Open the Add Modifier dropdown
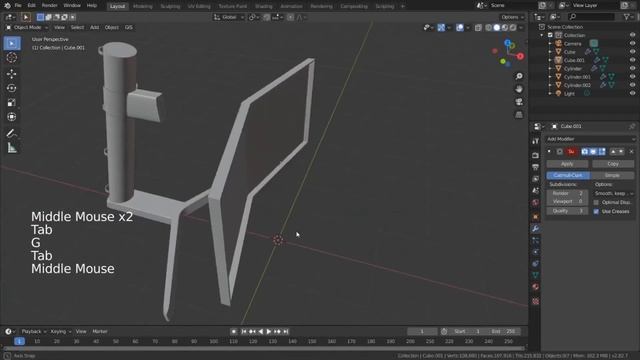640x360 pixels. [x=590, y=139]
